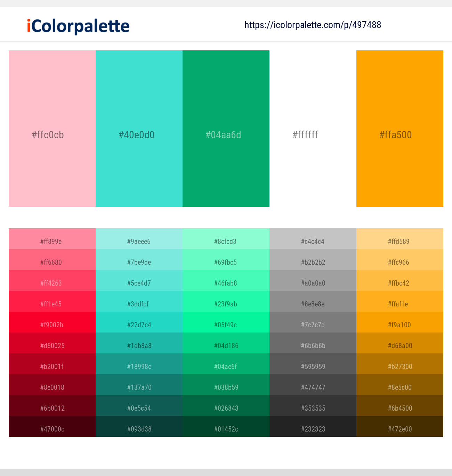452x476 pixels.
Task: Click the #ffd589 shade swatch
Action: coord(399,241)
